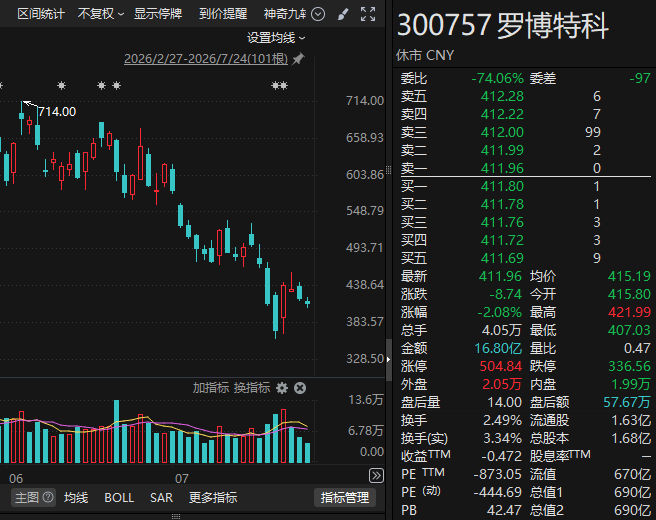Open the 主图 help question mark icon
The height and width of the screenshot is (520, 656).
(48, 497)
